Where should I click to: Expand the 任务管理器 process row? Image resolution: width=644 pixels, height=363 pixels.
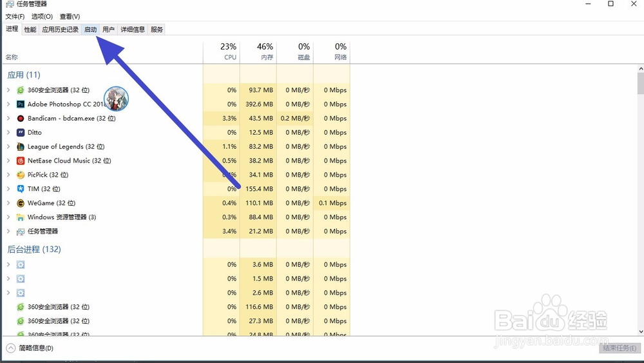(8, 231)
